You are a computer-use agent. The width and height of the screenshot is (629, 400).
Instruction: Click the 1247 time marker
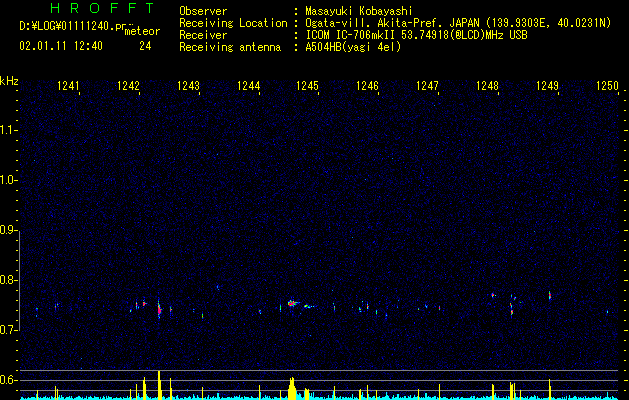427,86
